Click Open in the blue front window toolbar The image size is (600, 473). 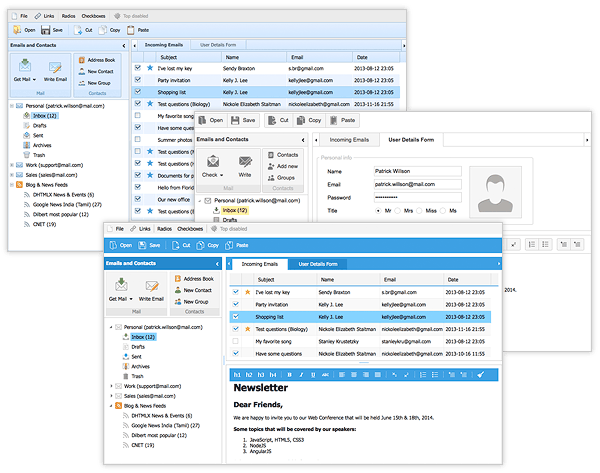(121, 245)
